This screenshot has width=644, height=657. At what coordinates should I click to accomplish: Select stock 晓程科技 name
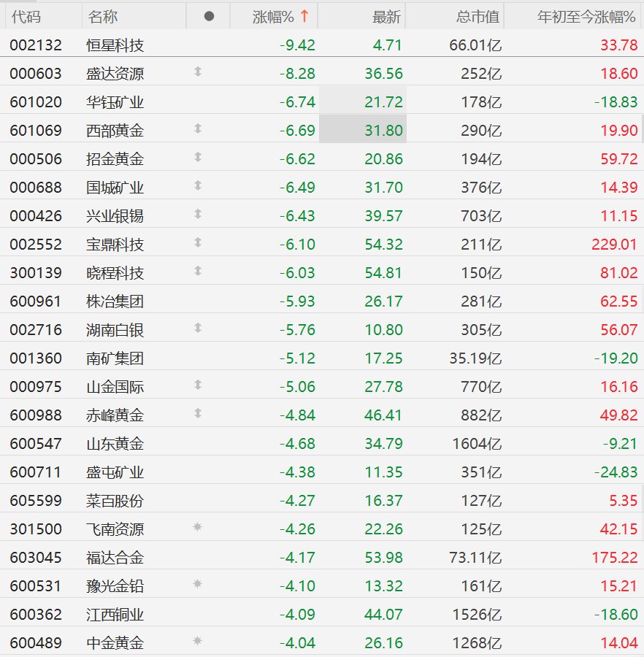[x=115, y=273]
